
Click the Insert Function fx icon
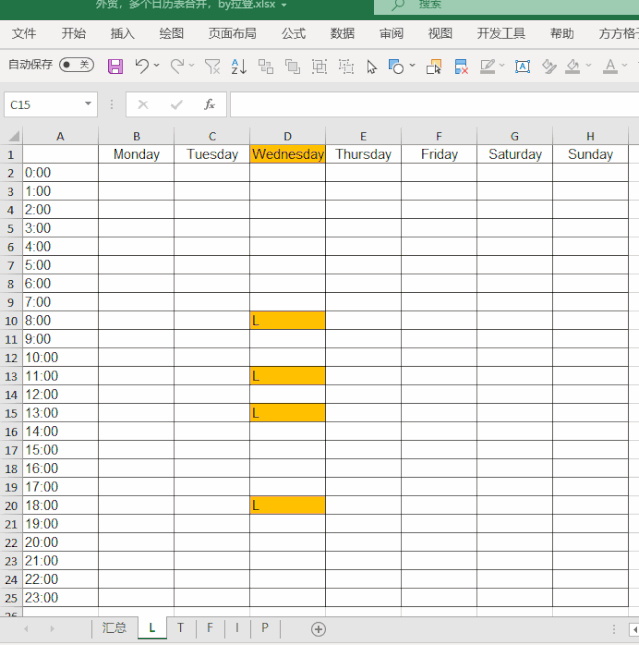pos(209,105)
